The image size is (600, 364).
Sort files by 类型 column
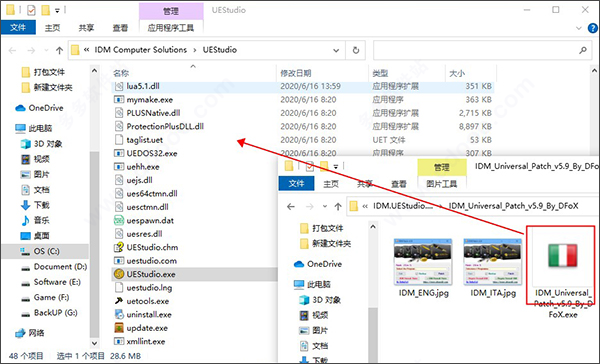click(x=380, y=73)
